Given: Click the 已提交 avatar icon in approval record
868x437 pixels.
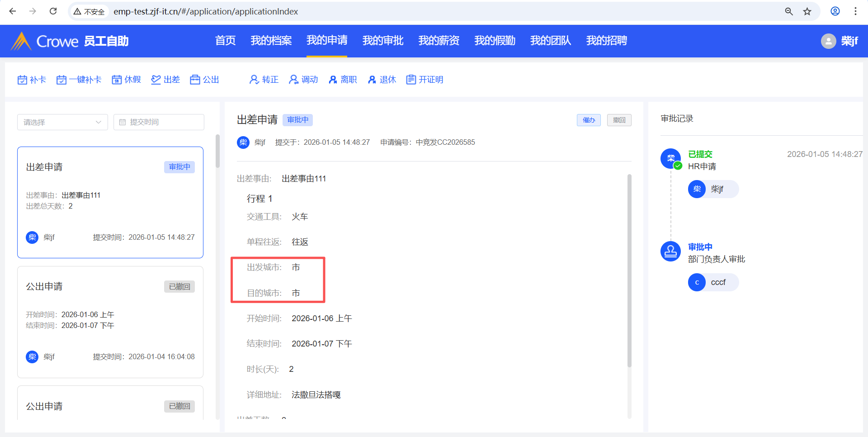Looking at the screenshot, I should pos(670,158).
